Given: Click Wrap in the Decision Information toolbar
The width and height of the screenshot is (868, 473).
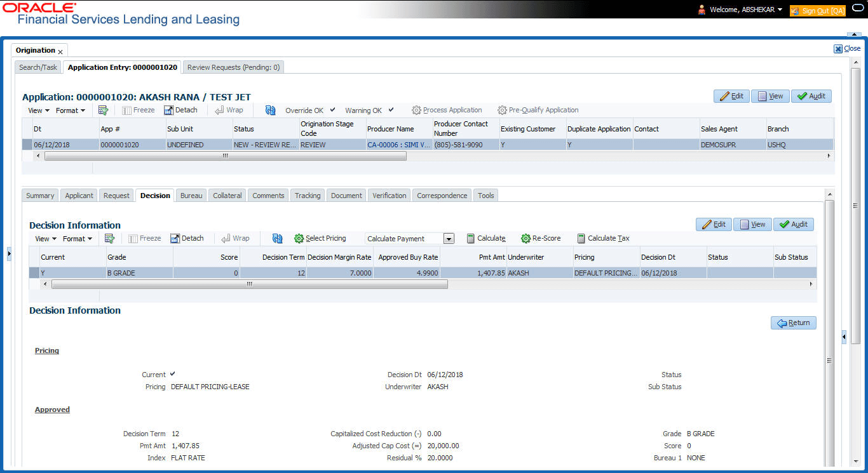Looking at the screenshot, I should click(235, 238).
